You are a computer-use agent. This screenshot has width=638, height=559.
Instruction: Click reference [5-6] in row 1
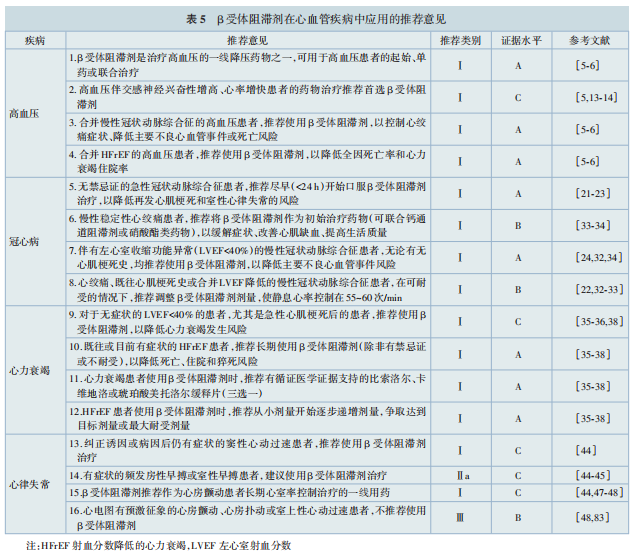[x=587, y=65]
